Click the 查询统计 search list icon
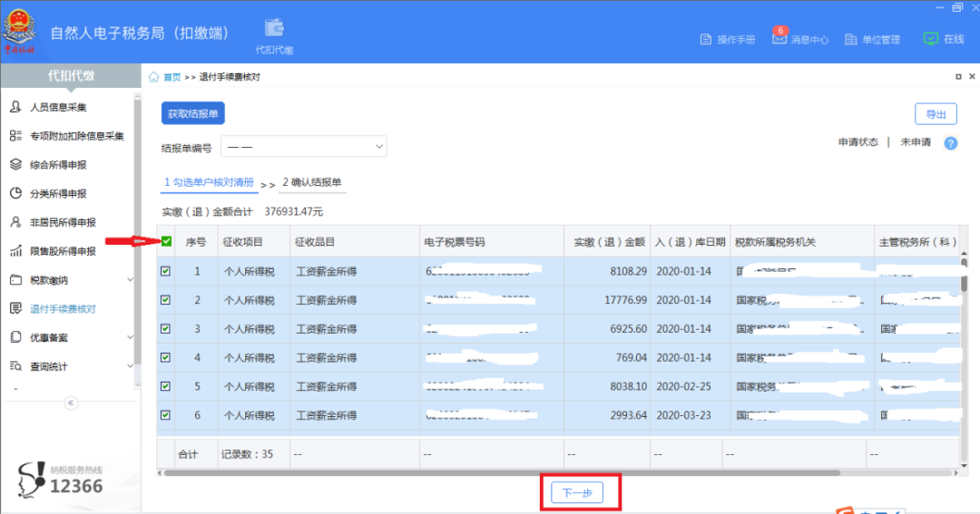980x514 pixels. 15,366
